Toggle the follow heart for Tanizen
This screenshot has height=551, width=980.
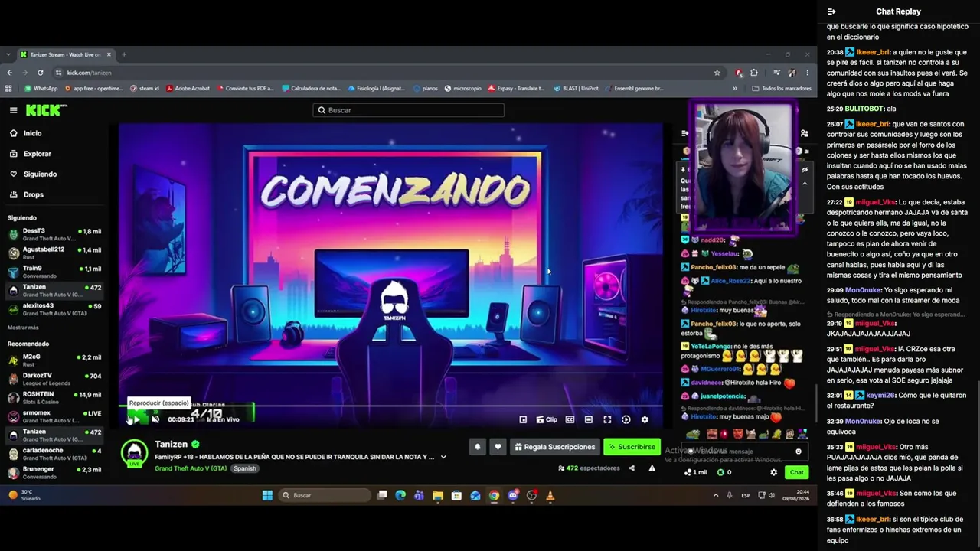(x=498, y=447)
